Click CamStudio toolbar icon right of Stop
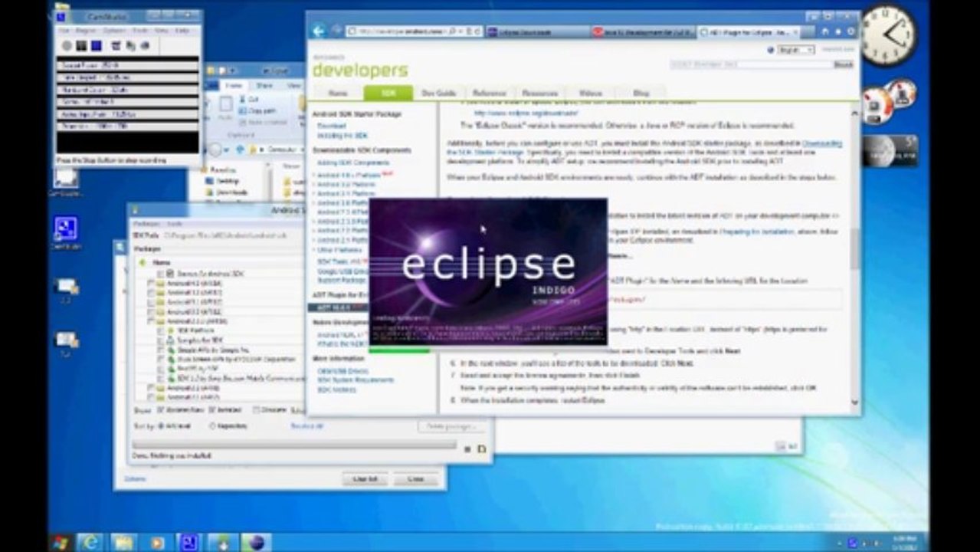The height and width of the screenshot is (552, 980). click(116, 46)
